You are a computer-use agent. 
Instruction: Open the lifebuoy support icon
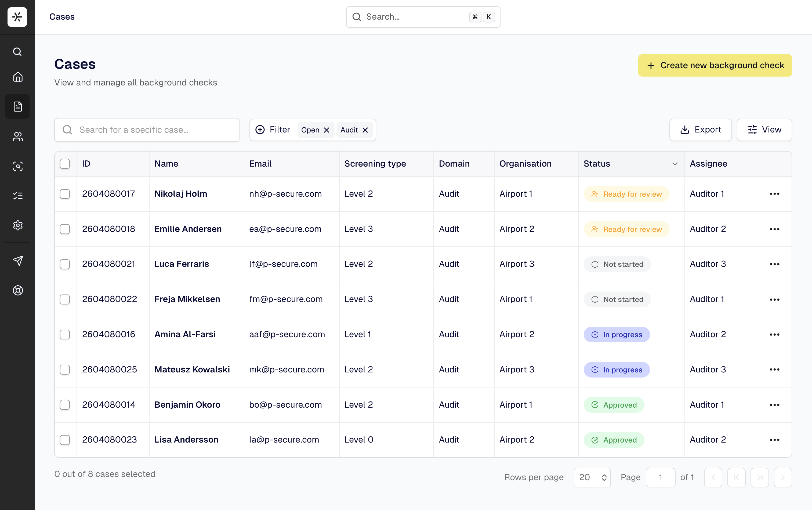point(17,290)
